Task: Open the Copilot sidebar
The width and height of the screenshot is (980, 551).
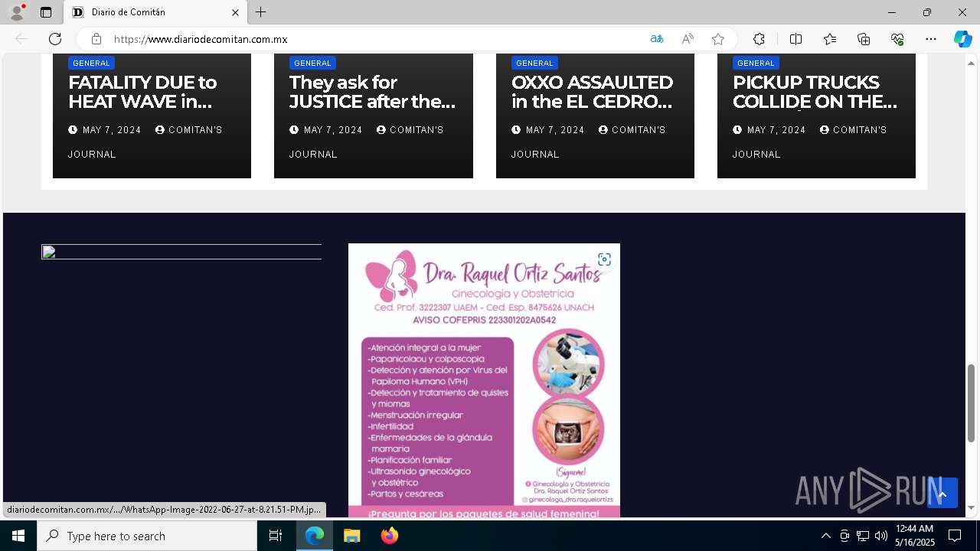Action: point(962,39)
